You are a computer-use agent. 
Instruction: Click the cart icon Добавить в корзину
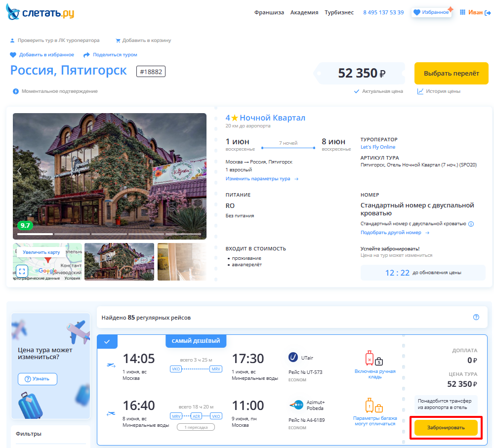(118, 41)
